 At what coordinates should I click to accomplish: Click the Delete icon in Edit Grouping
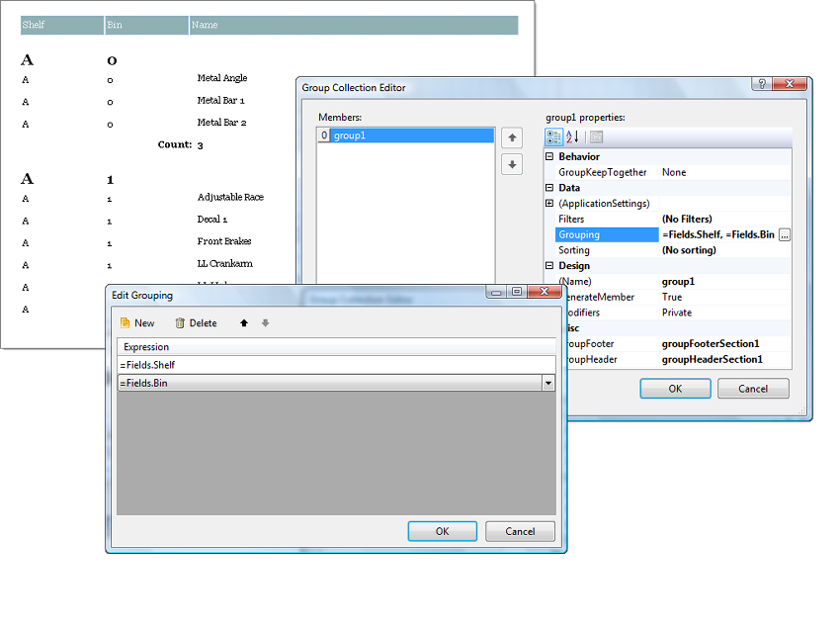coord(188,323)
